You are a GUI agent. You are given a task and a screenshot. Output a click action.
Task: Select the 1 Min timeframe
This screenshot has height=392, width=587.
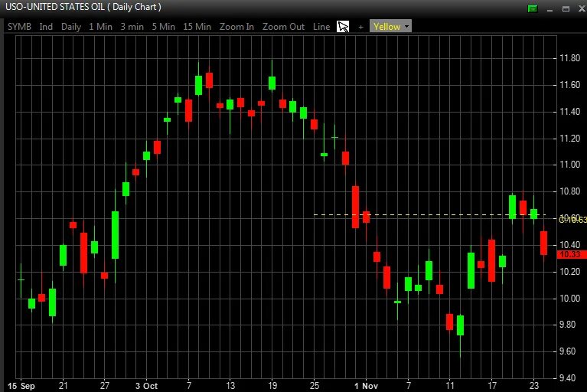click(100, 27)
